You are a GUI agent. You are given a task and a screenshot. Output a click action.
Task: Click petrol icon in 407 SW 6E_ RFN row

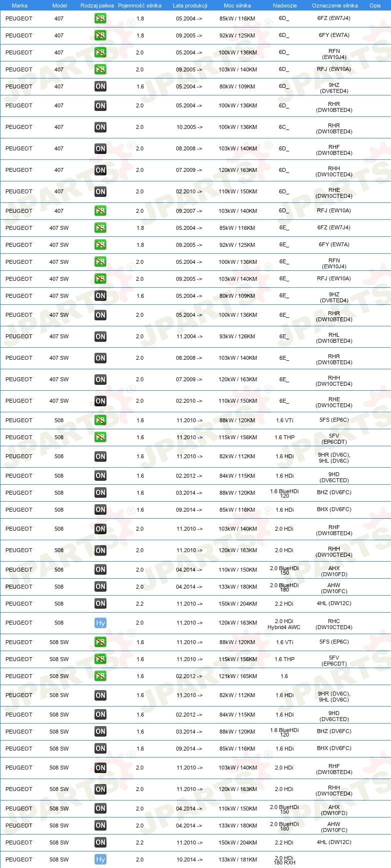(x=100, y=262)
